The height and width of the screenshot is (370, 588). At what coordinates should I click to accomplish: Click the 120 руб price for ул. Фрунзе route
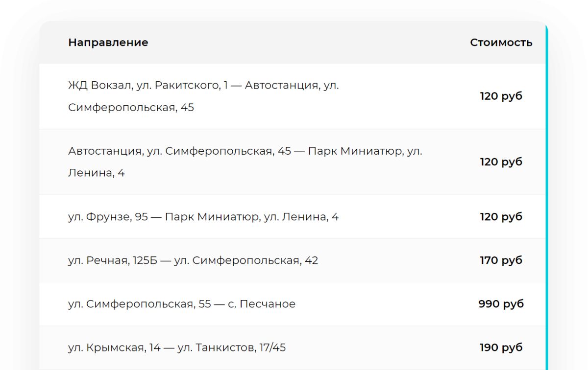click(x=501, y=217)
